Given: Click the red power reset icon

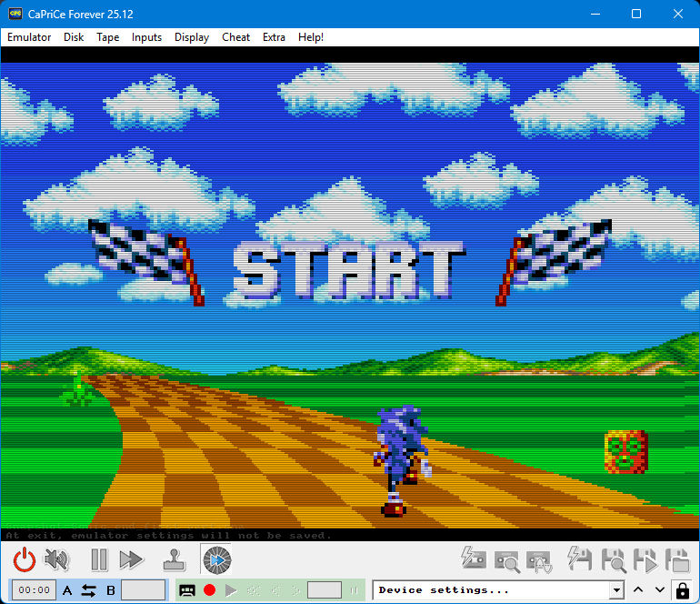Looking at the screenshot, I should (25, 559).
